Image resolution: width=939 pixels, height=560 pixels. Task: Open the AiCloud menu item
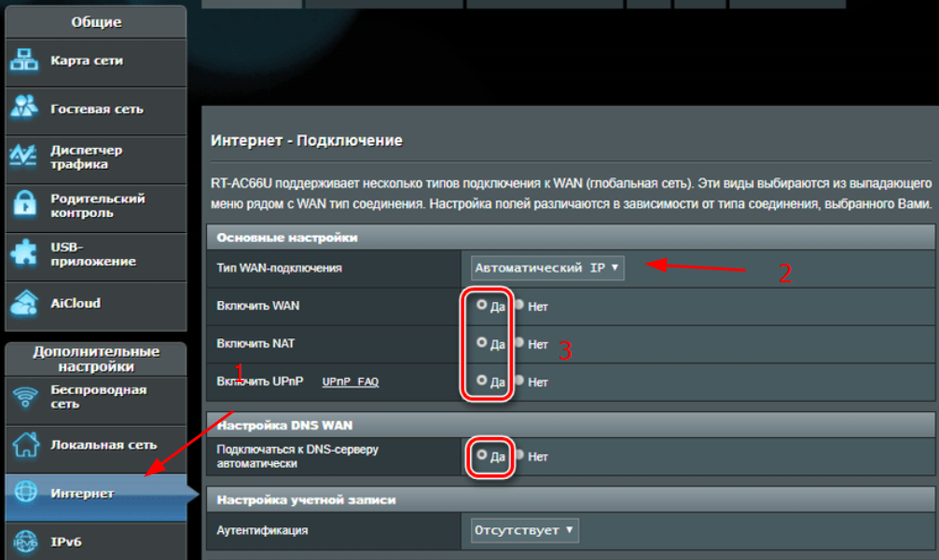tap(96, 306)
